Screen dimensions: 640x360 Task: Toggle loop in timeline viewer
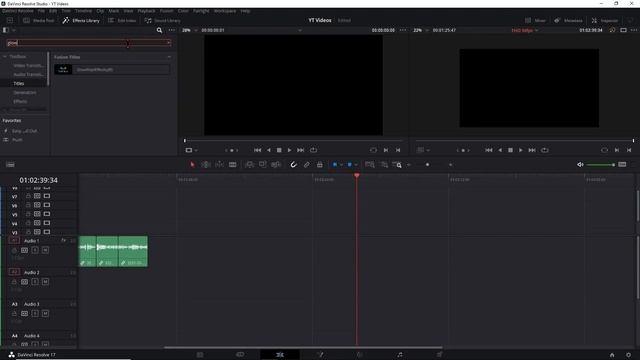[544, 150]
